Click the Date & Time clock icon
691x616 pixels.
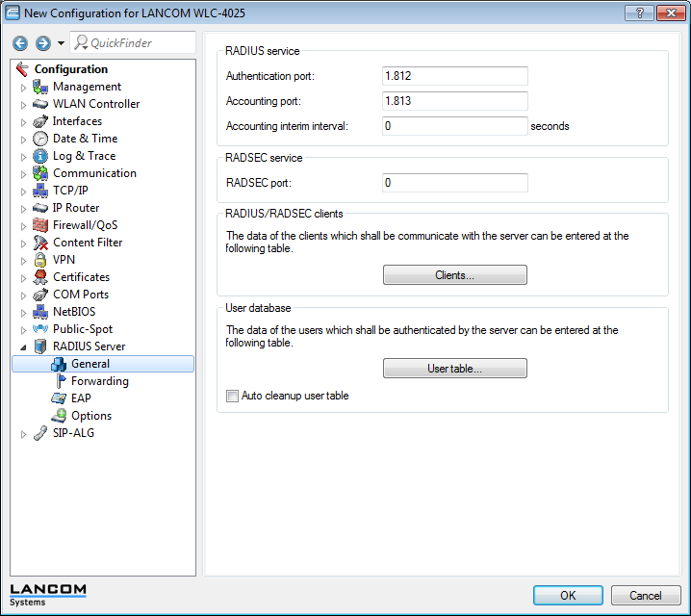click(40, 139)
